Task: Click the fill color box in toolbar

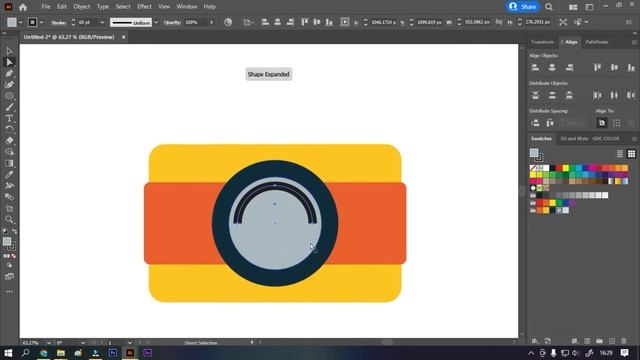Action: pyautogui.click(x=7, y=242)
